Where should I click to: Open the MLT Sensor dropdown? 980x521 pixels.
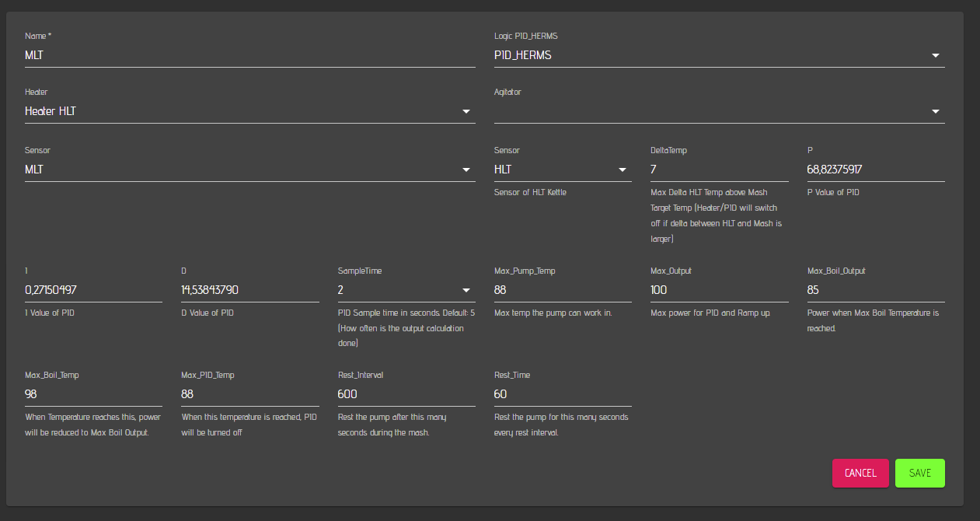(249, 170)
